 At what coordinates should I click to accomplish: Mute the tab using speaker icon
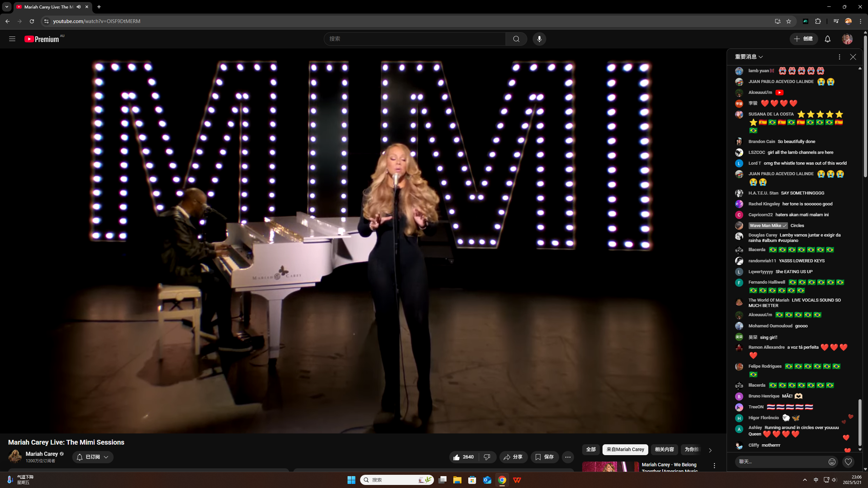[79, 7]
